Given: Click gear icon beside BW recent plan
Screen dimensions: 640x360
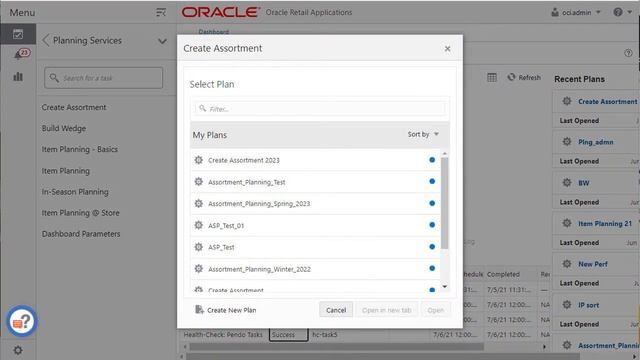Looking at the screenshot, I should pos(567,182).
